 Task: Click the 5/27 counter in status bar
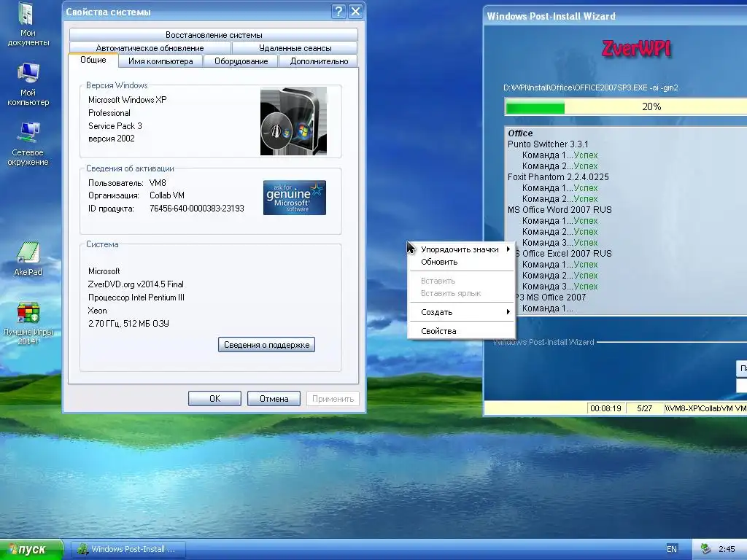click(645, 408)
